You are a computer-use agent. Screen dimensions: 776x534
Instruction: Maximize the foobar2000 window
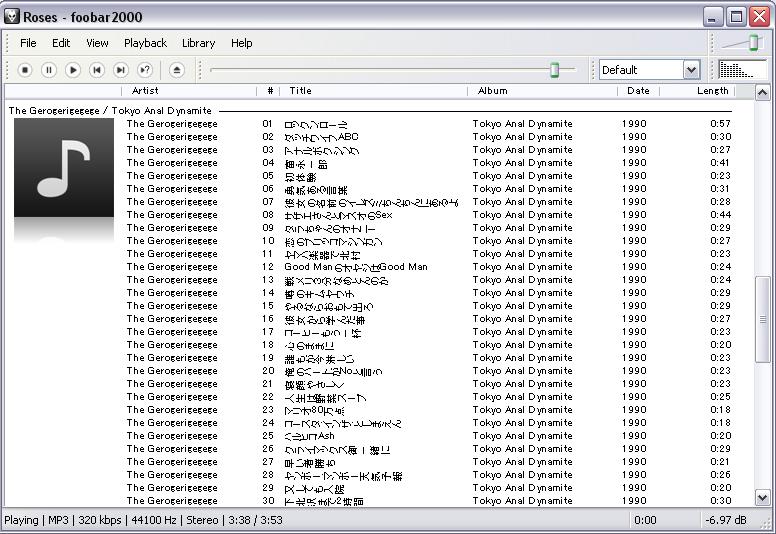pyautogui.click(x=736, y=17)
